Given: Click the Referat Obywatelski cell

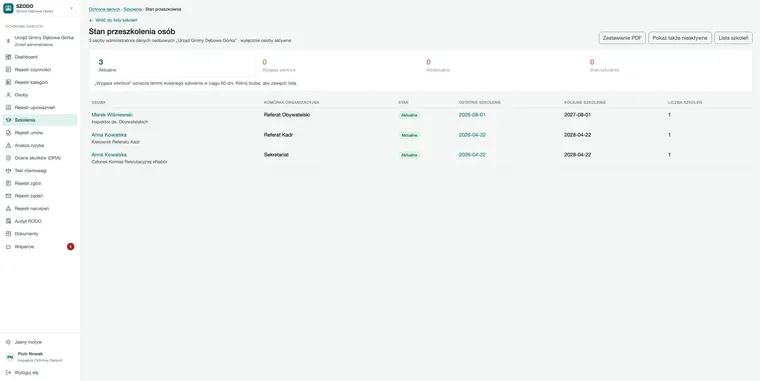Looking at the screenshot, I should (287, 115).
